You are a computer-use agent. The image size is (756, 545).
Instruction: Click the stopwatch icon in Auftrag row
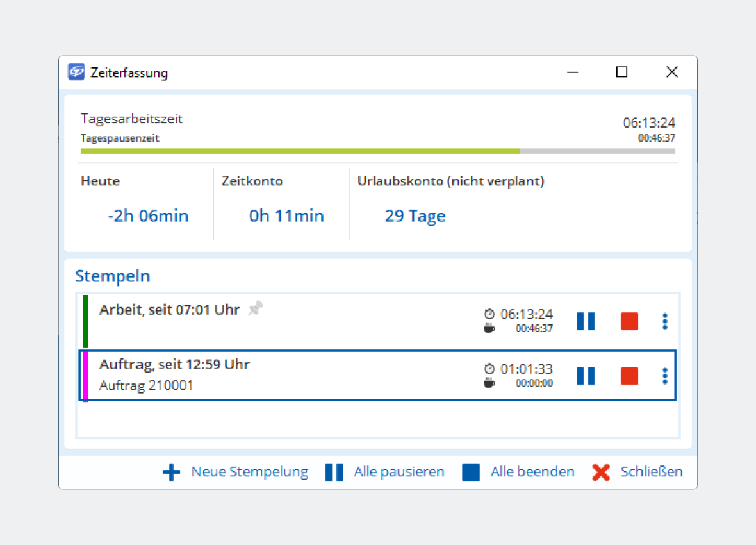489,369
